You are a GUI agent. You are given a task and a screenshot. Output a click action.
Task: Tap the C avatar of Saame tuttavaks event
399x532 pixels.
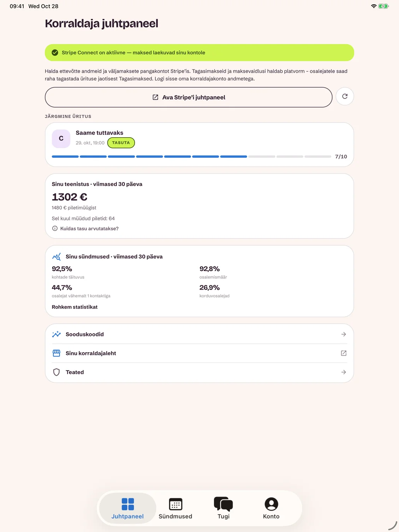61,138
